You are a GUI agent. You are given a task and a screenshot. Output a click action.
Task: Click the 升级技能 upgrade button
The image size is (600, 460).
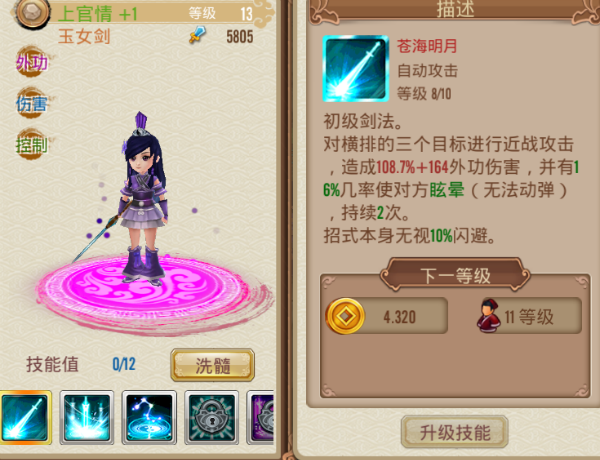455,432
